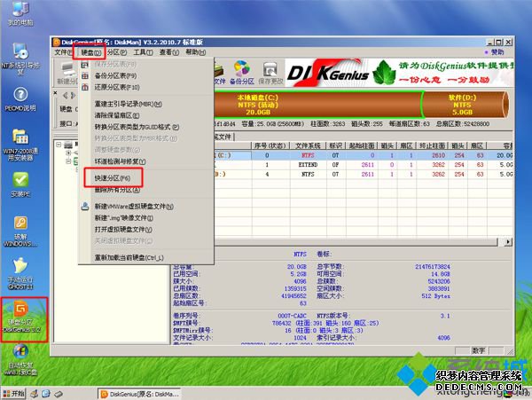The height and width of the screenshot is (400, 532).
Task: Open the 分区(P) menu
Action: (117, 52)
